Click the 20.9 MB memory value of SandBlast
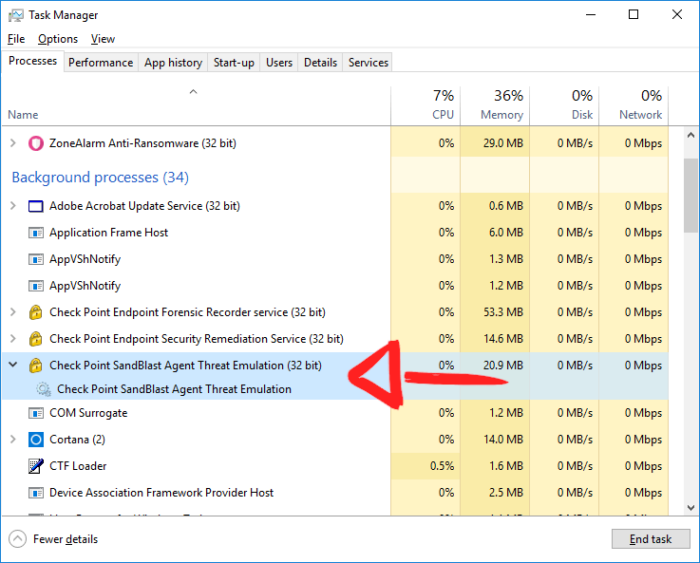700x563 pixels. point(503,365)
